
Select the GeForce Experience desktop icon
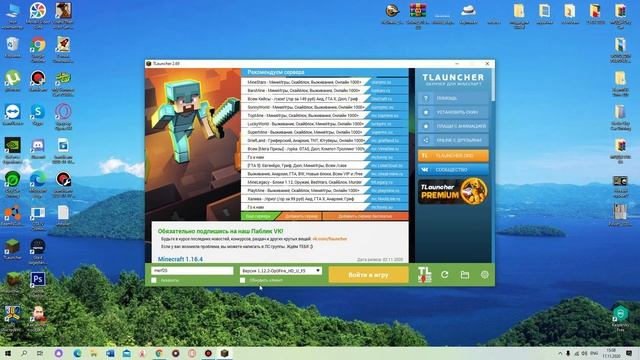[x=12, y=150]
